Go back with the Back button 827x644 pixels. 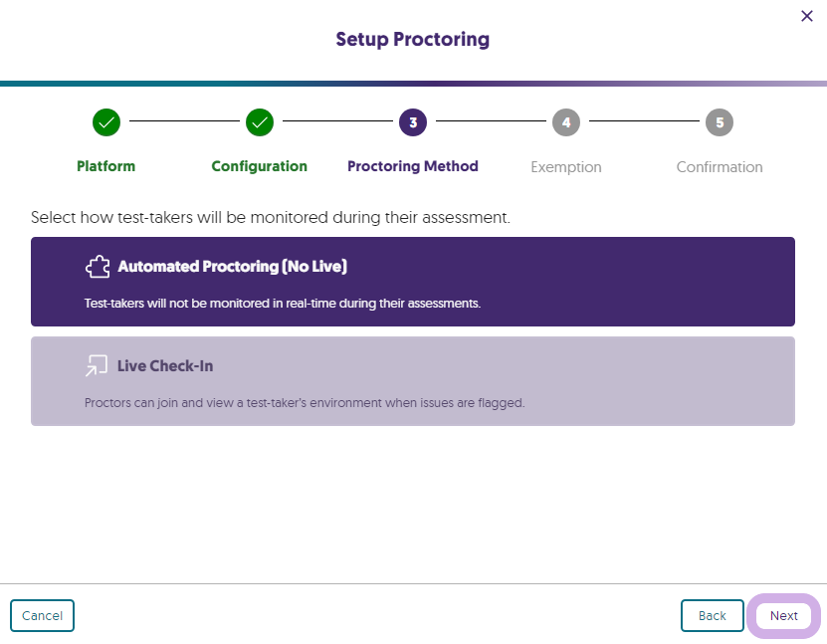tap(712, 616)
